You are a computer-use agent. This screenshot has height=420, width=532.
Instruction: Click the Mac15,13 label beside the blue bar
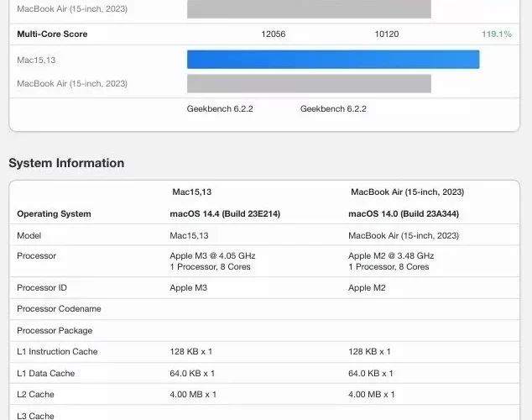click(36, 60)
